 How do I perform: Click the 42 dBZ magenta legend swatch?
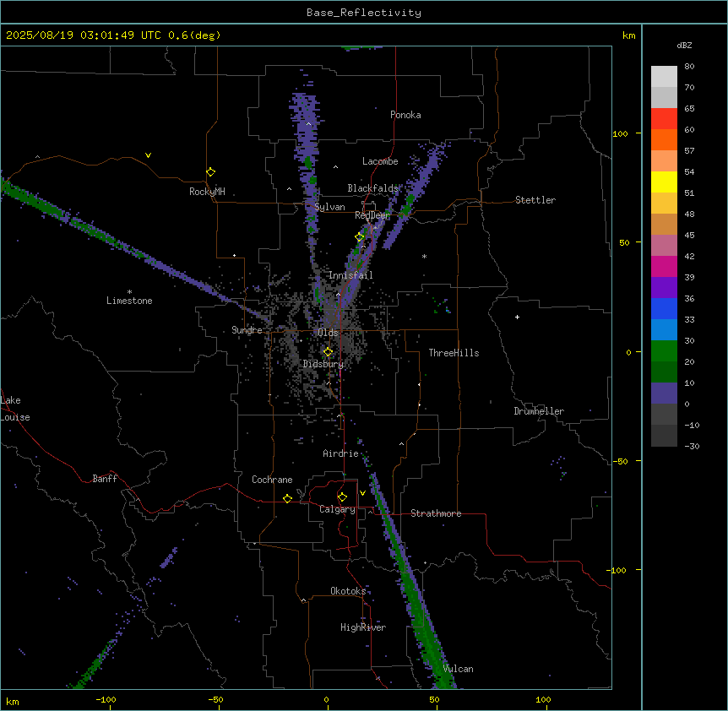point(664,266)
